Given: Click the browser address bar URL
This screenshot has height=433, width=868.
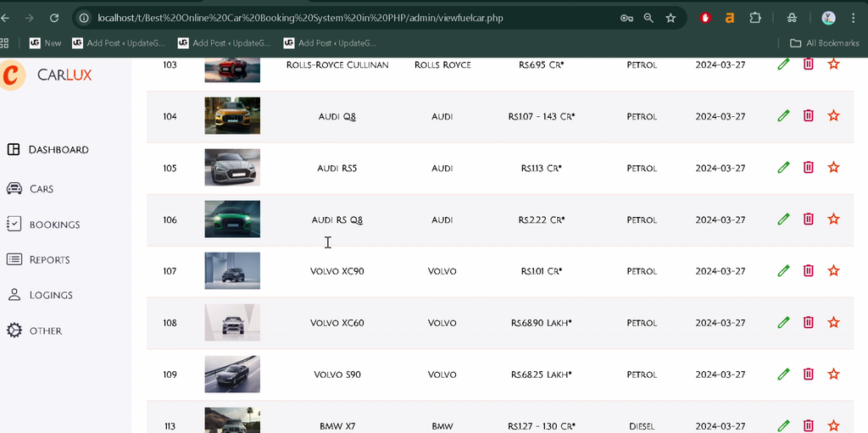Looking at the screenshot, I should pos(300,19).
